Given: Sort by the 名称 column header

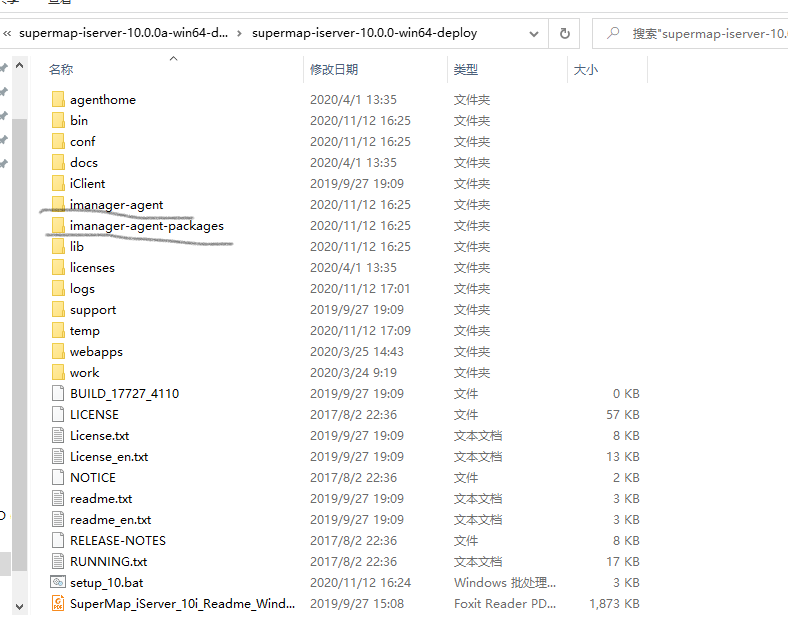Looking at the screenshot, I should click(x=61, y=69).
